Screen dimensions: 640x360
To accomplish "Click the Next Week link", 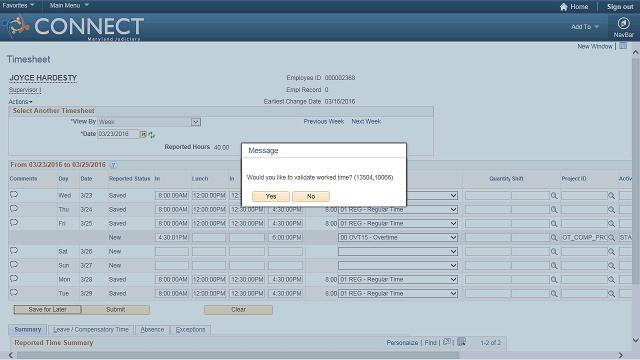I will click(366, 122).
